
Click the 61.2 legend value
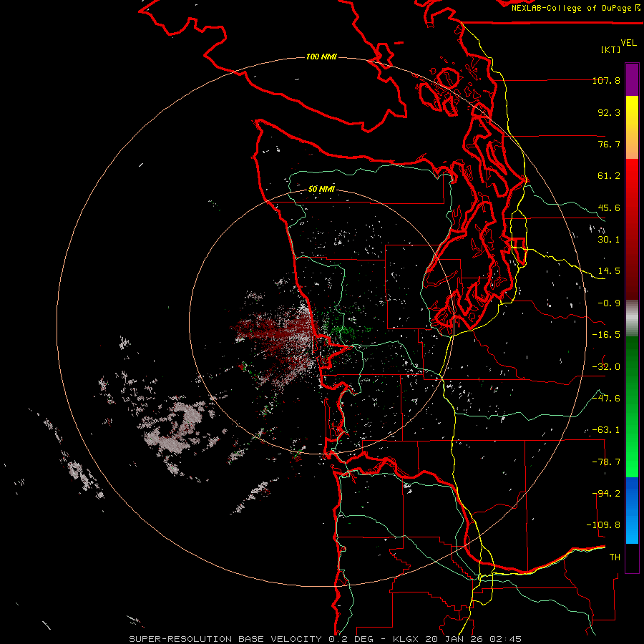pos(609,176)
